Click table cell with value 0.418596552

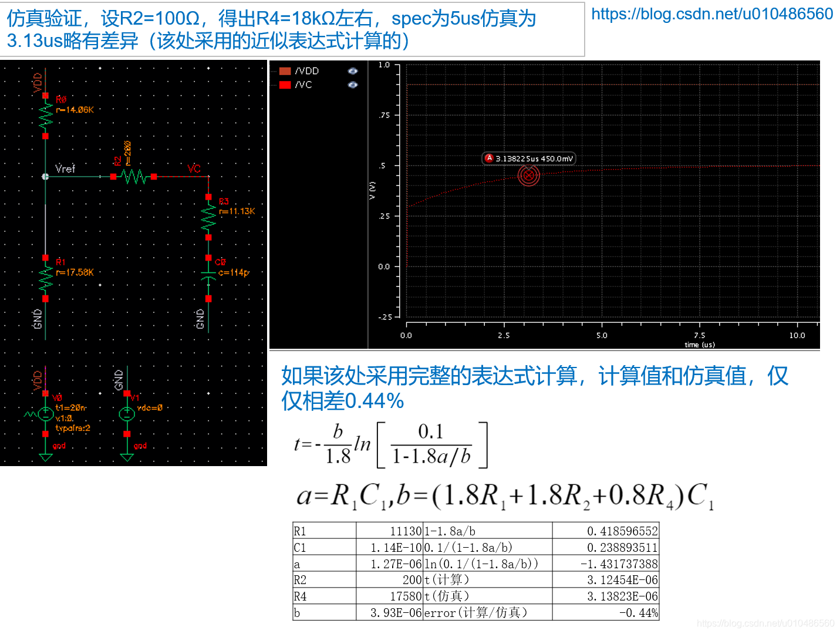(606, 531)
